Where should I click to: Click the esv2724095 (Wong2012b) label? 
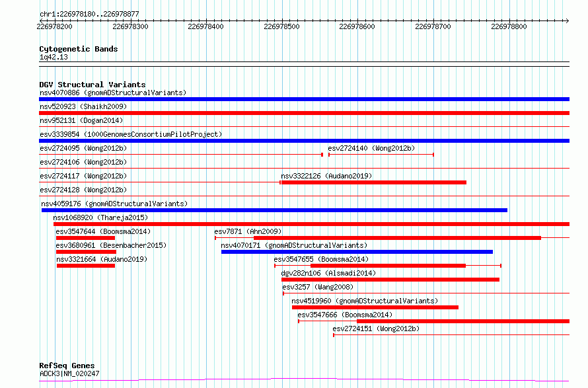83,148
